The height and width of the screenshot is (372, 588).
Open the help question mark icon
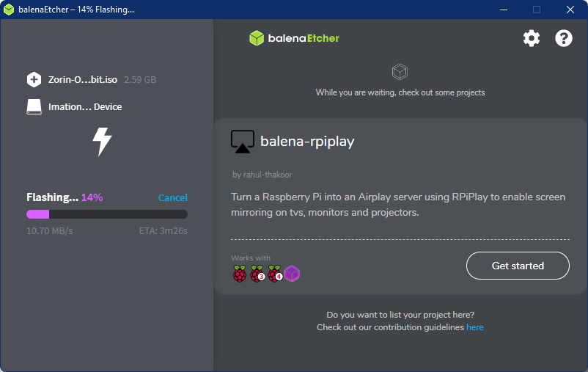pos(564,38)
